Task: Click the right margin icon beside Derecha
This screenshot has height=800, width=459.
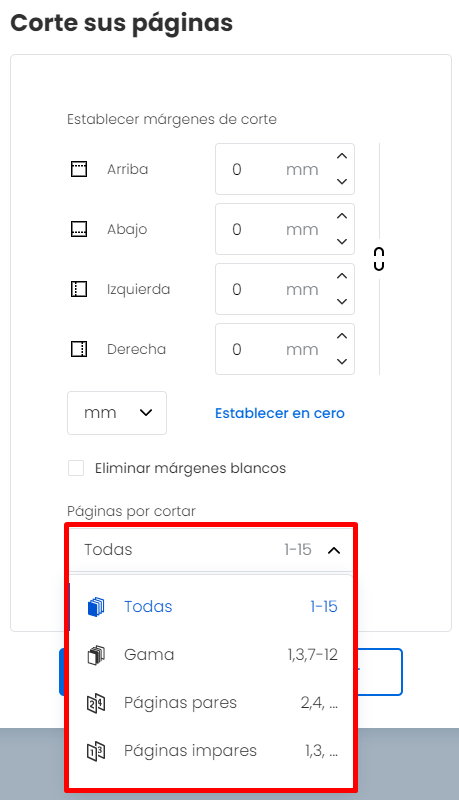Action: pos(79,349)
